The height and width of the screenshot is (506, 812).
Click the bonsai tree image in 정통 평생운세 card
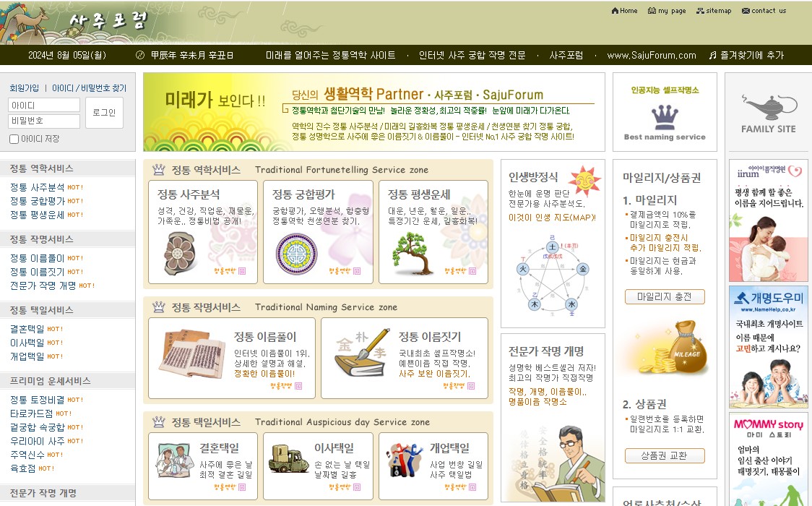pos(412,253)
